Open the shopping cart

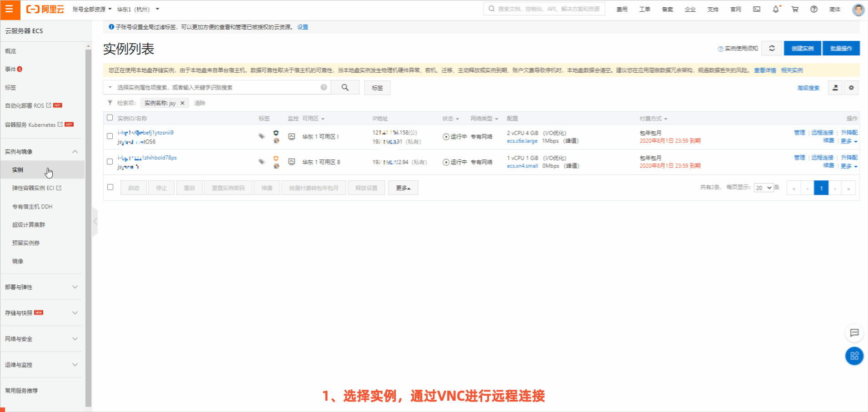pos(795,9)
